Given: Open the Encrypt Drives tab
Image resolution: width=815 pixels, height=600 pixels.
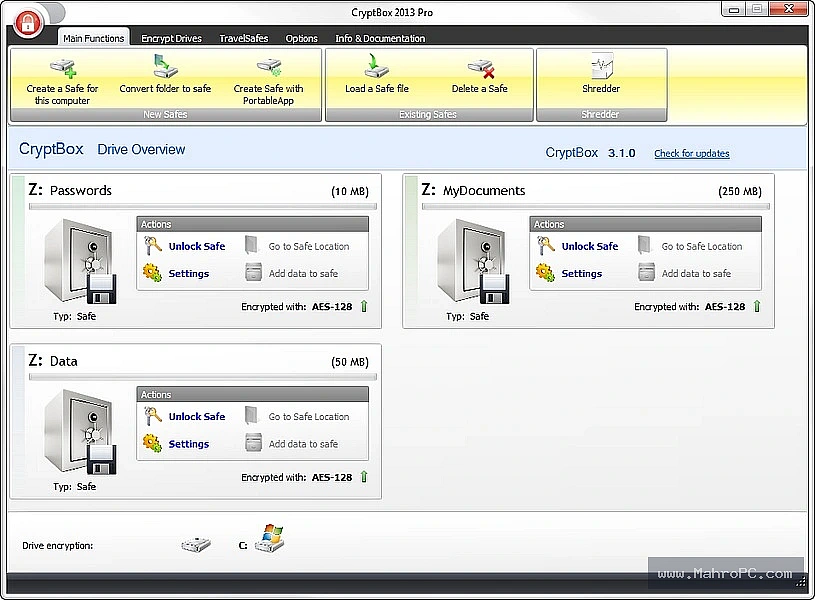Looking at the screenshot, I should pos(172,38).
